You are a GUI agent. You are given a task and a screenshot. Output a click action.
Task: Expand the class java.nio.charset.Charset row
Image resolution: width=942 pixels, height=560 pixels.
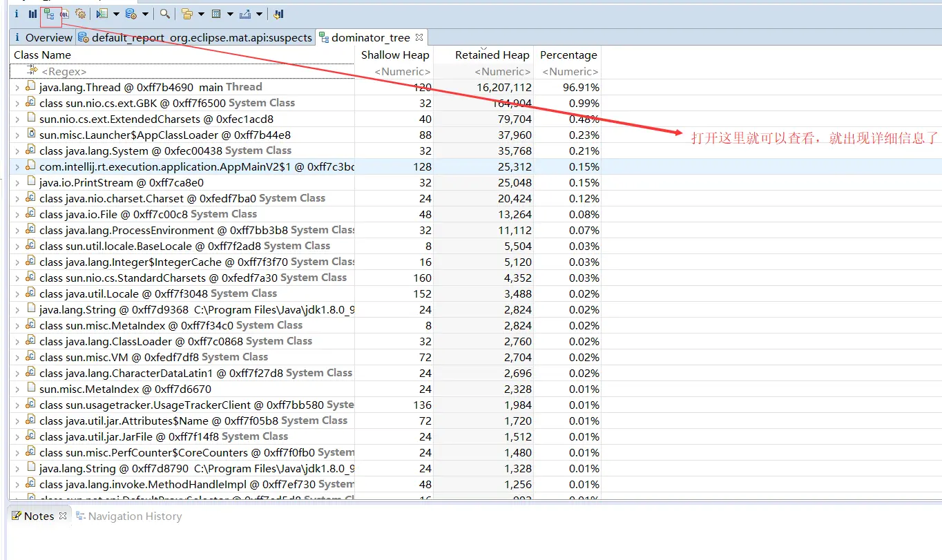(x=17, y=199)
